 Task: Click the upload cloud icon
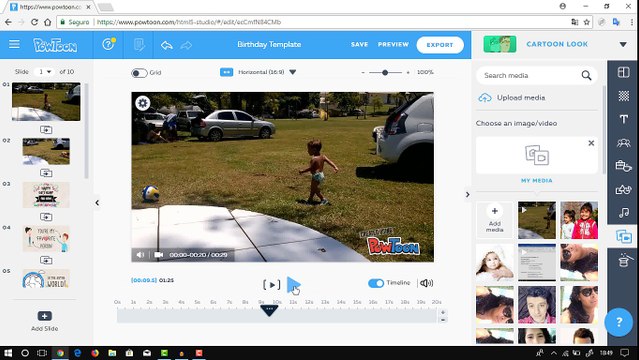tap(485, 98)
